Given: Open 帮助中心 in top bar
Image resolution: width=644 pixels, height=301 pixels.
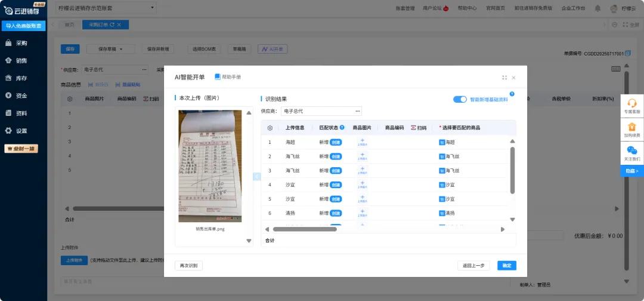Looking at the screenshot, I should pyautogui.click(x=467, y=8).
